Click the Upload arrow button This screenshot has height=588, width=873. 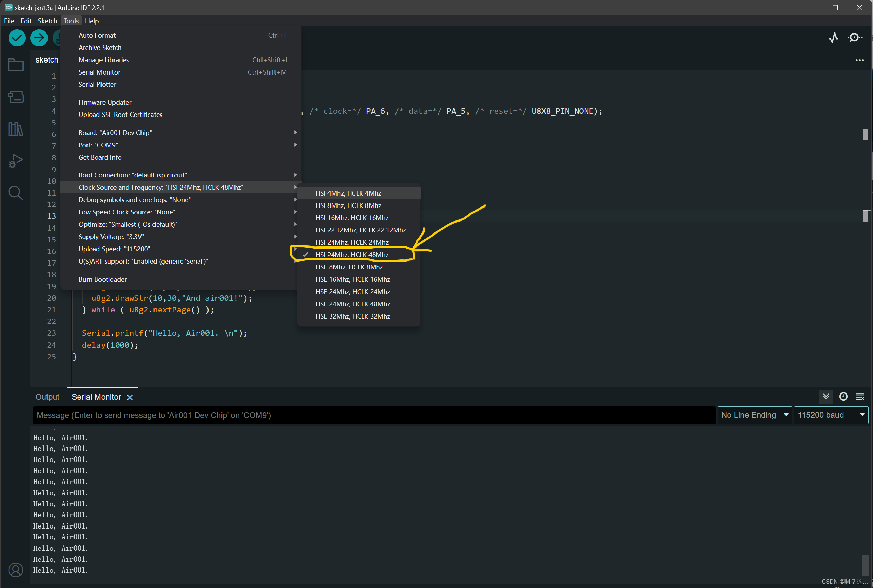(39, 38)
